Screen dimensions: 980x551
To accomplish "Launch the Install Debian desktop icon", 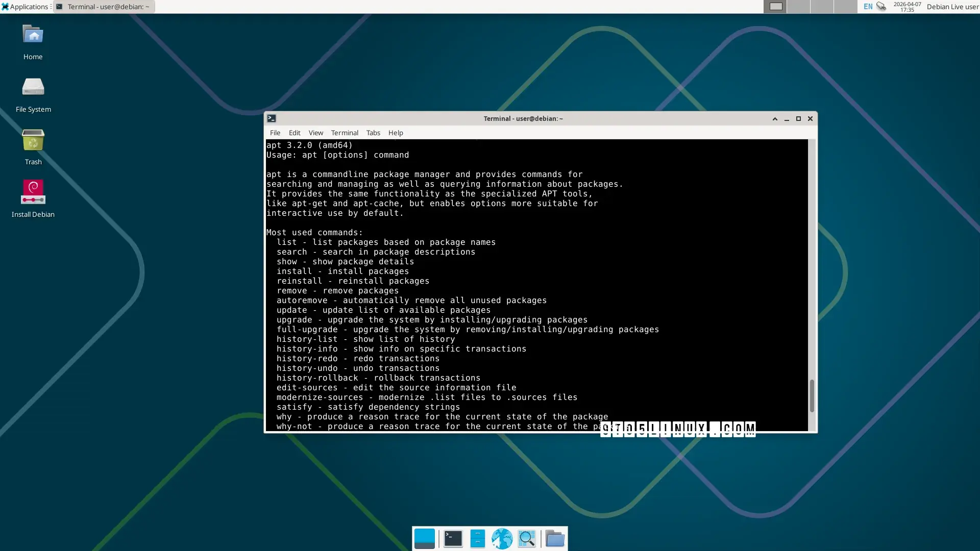I will (33, 193).
